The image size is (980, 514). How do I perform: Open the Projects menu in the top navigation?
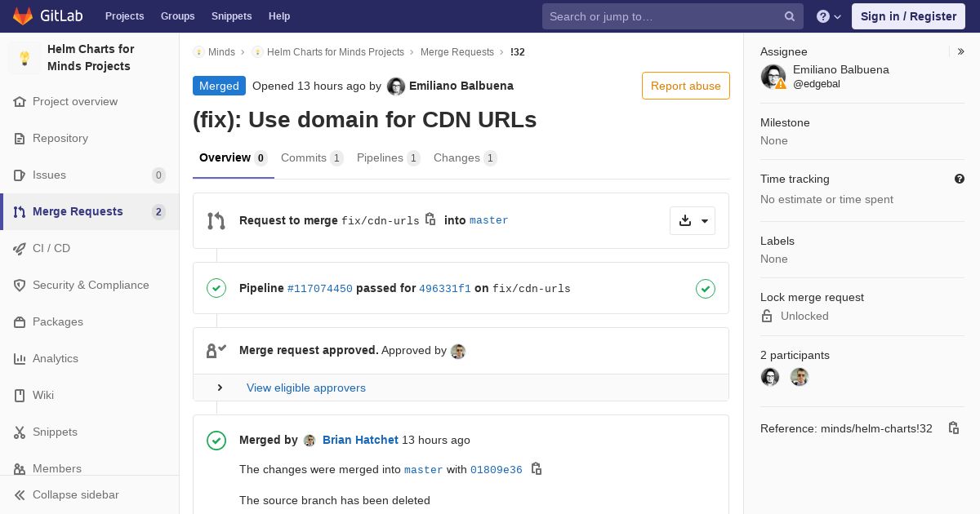coord(124,16)
